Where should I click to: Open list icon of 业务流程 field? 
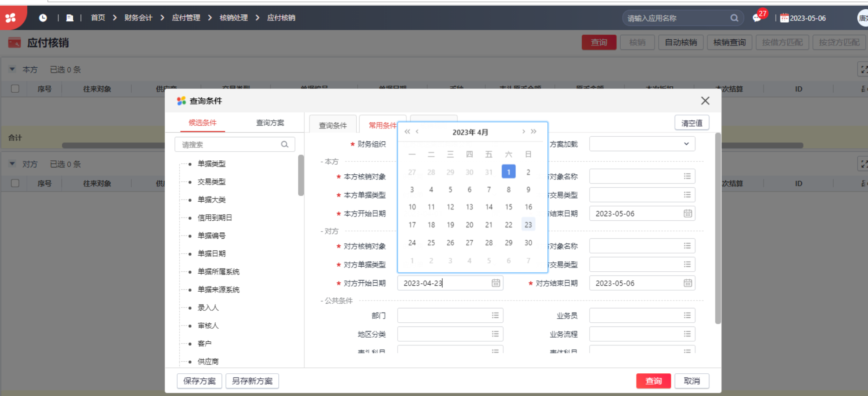tap(687, 334)
